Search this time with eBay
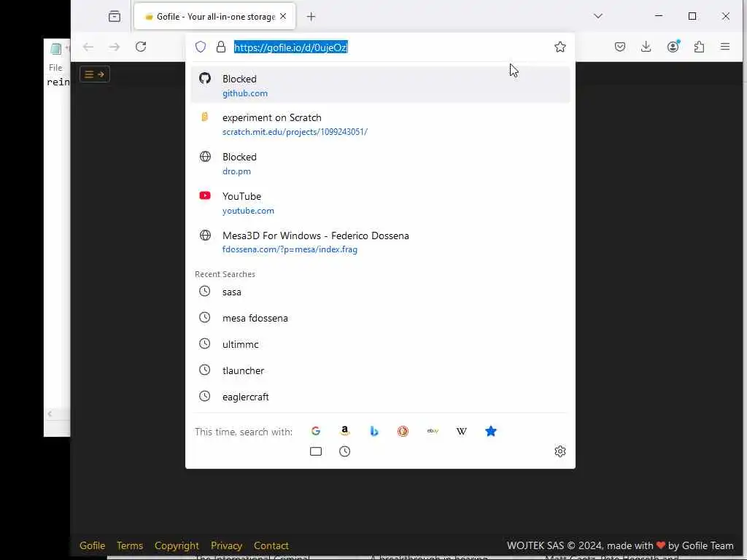 pos(433,431)
